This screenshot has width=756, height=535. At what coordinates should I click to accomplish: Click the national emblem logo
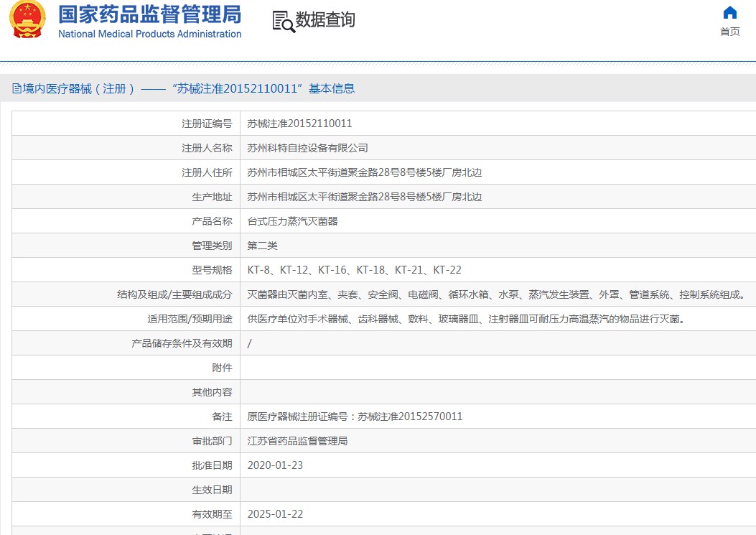(x=27, y=19)
